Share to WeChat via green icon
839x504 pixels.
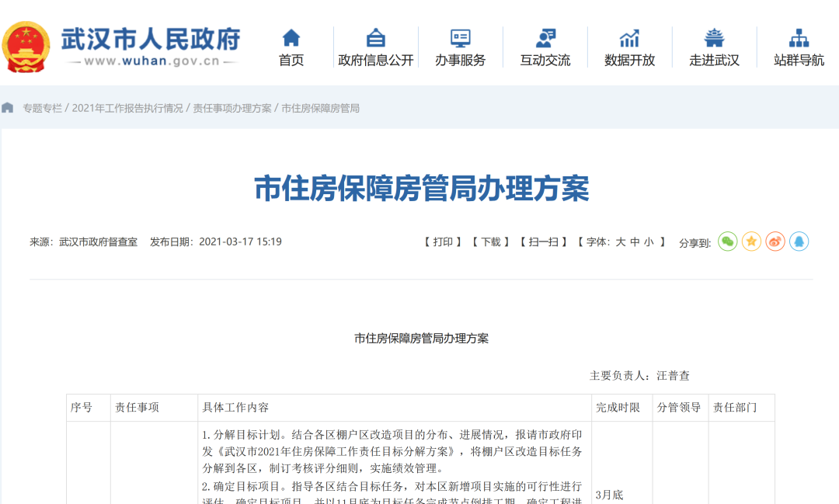727,242
